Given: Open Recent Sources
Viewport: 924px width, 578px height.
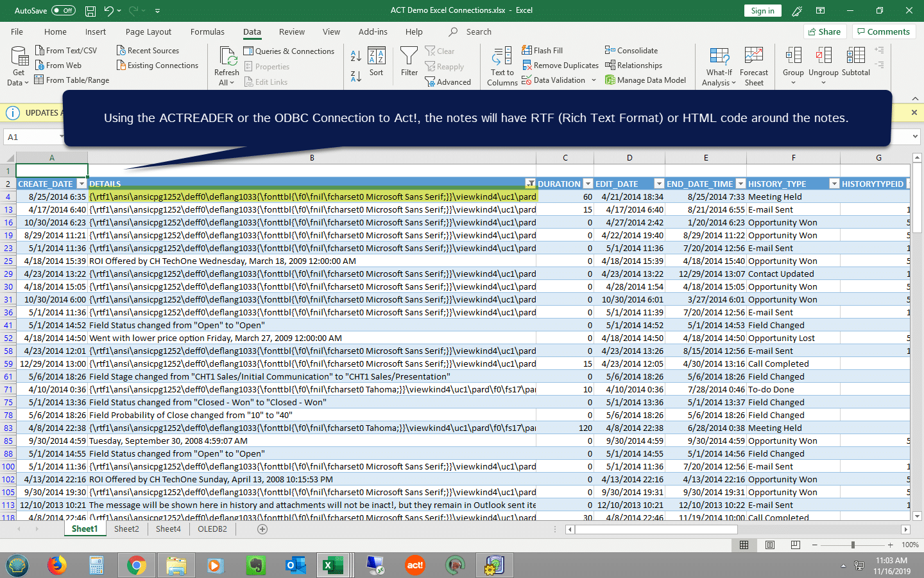Looking at the screenshot, I should (x=148, y=51).
